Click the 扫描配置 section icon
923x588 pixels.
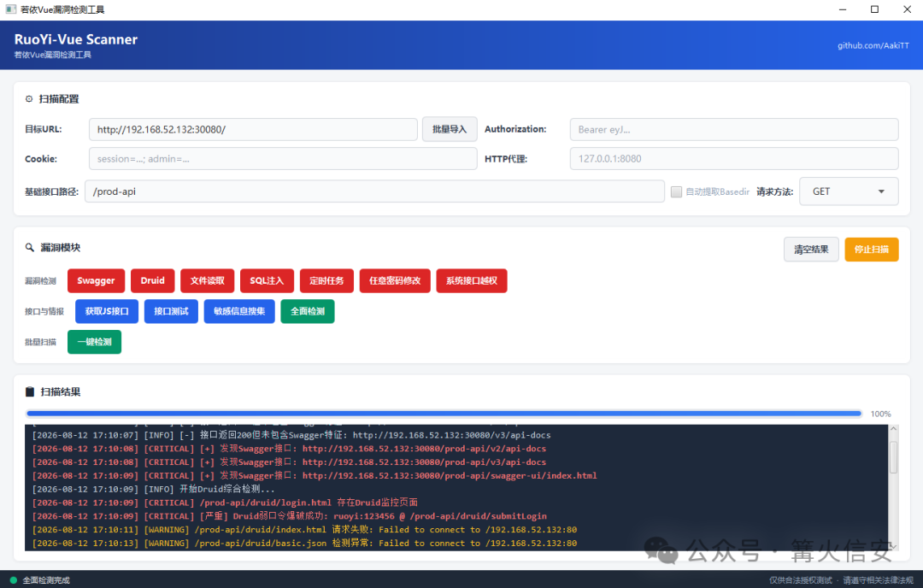point(29,99)
